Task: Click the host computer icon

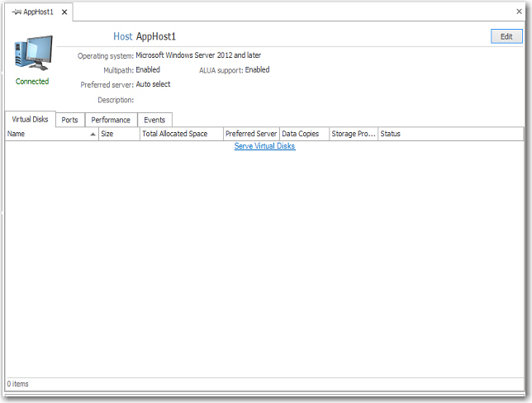Action: coord(33,54)
